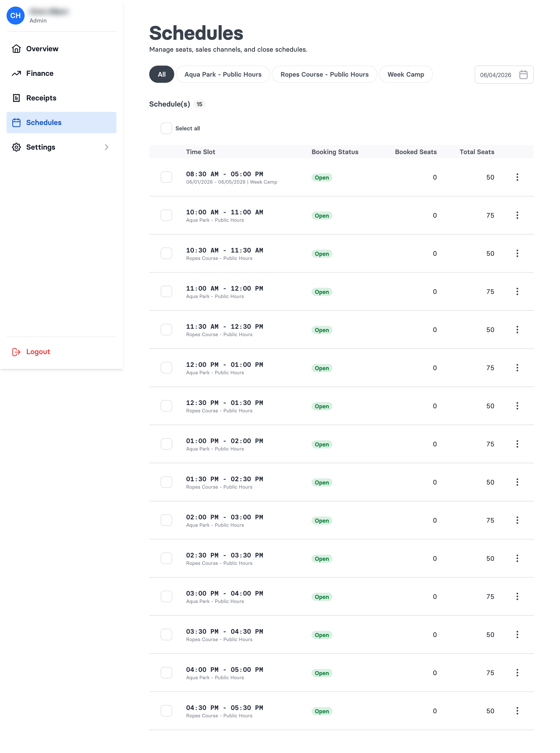Open options menu for 02:30 PM - 03:30 PM row
560x753 pixels.
tap(517, 558)
